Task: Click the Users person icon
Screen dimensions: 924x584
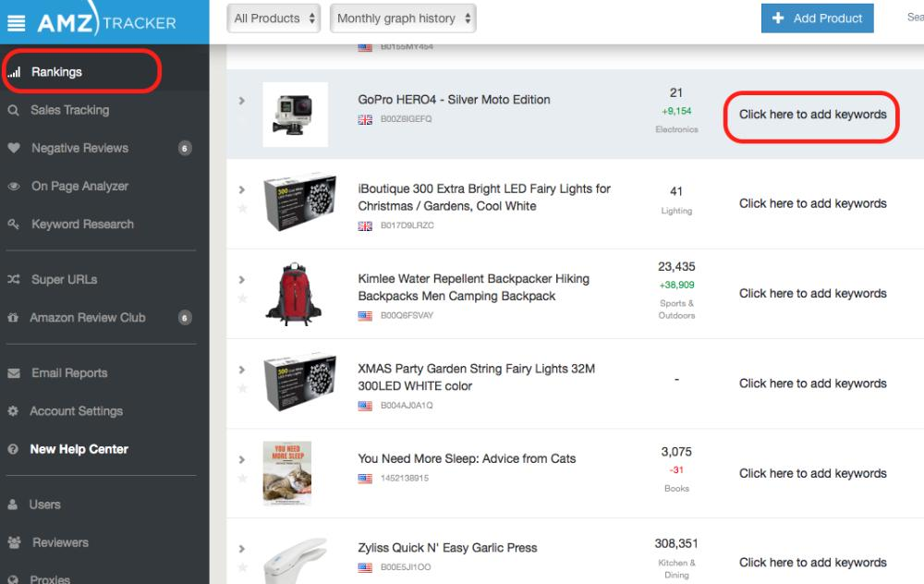Action: pos(12,505)
